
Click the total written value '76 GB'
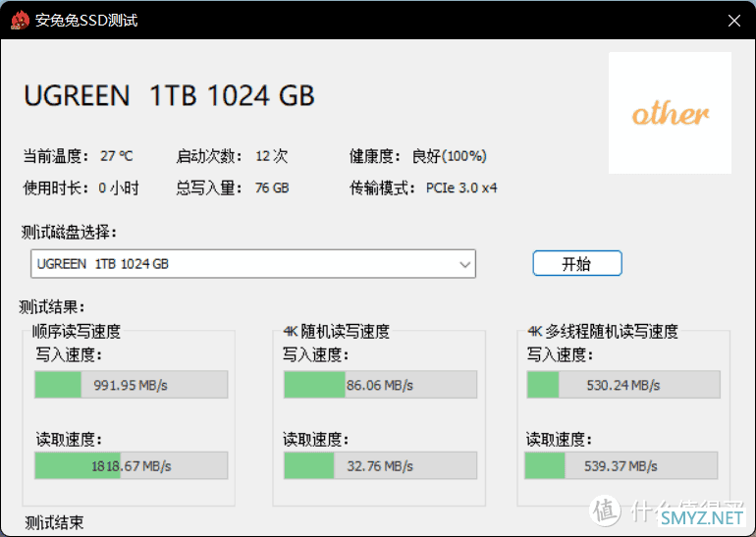click(x=272, y=188)
